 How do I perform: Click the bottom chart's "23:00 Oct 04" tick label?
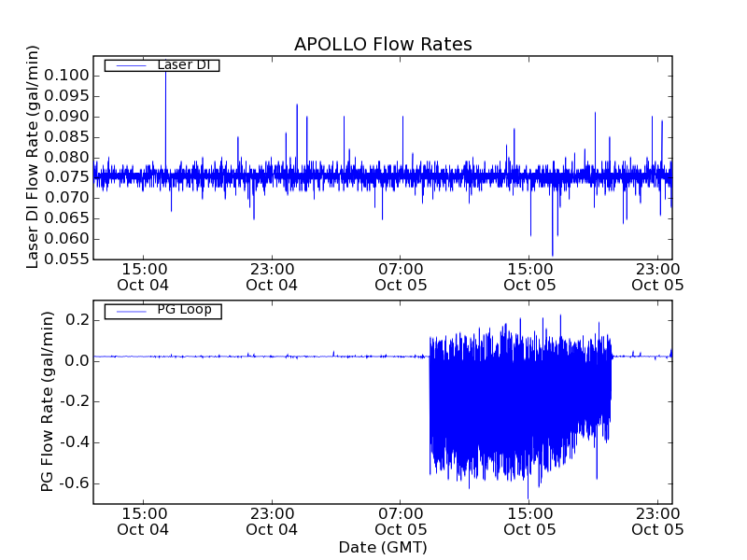tap(272, 522)
